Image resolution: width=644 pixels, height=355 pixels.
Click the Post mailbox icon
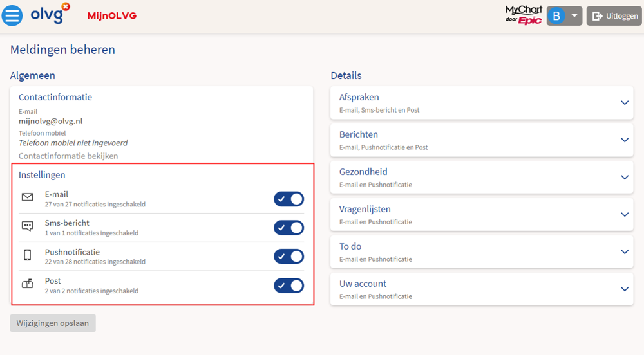[28, 284]
